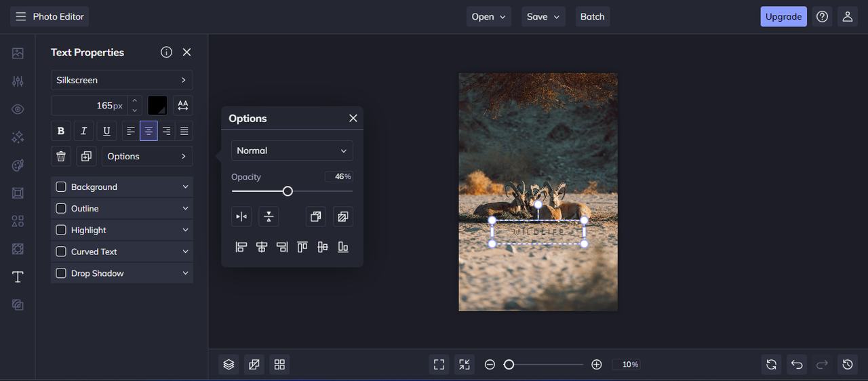
Task: Open the Edit adjustments sliders icon
Action: (18, 81)
